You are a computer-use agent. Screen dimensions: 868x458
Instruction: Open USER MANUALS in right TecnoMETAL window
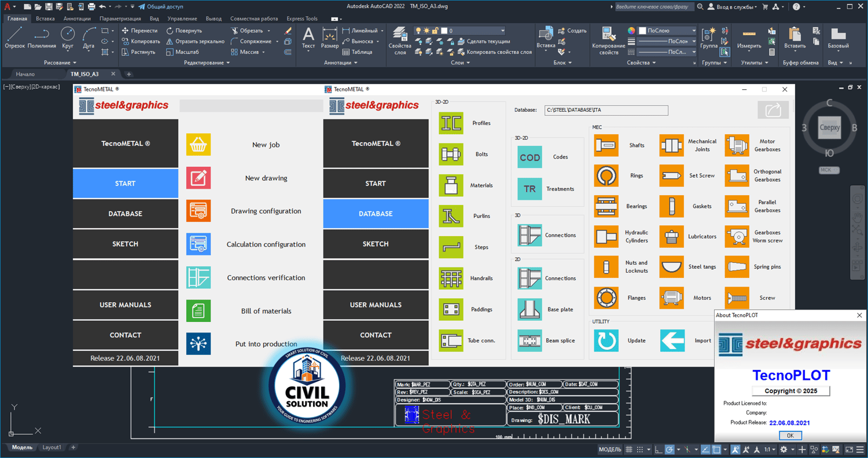(376, 305)
